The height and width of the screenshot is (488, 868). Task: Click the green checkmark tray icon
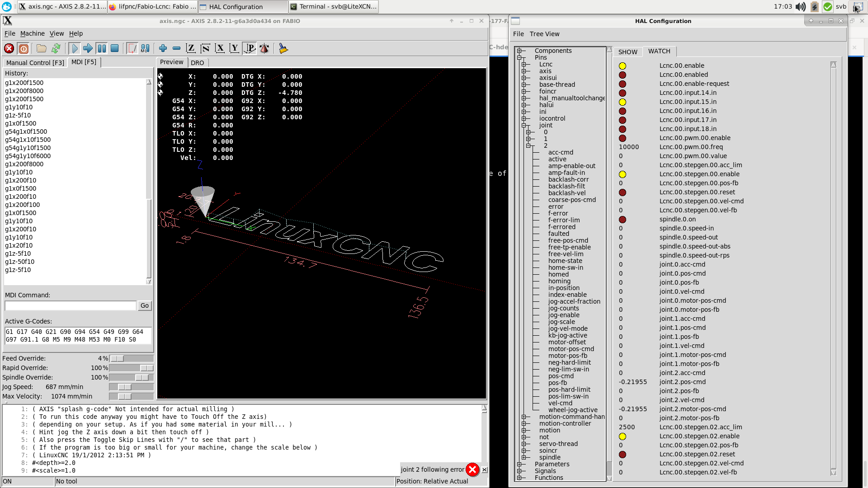(x=828, y=6)
